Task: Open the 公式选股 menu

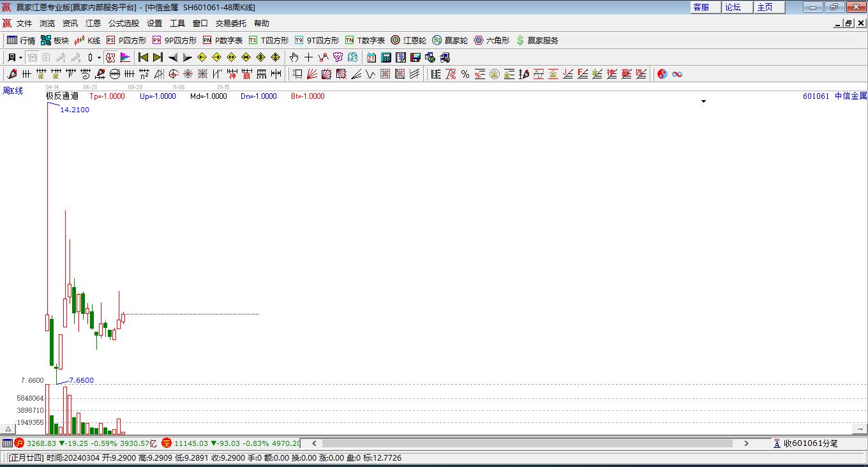Action: [124, 23]
